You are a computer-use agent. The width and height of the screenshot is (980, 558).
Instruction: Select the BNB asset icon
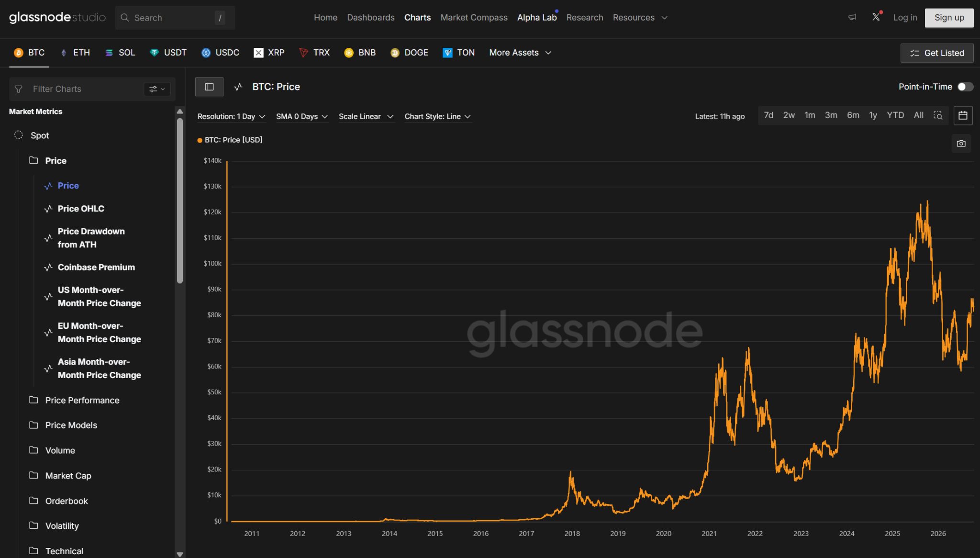click(x=349, y=53)
